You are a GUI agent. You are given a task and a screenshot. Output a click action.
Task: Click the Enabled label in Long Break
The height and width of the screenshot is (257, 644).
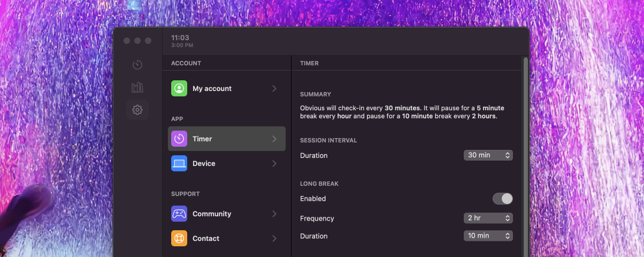click(x=313, y=199)
